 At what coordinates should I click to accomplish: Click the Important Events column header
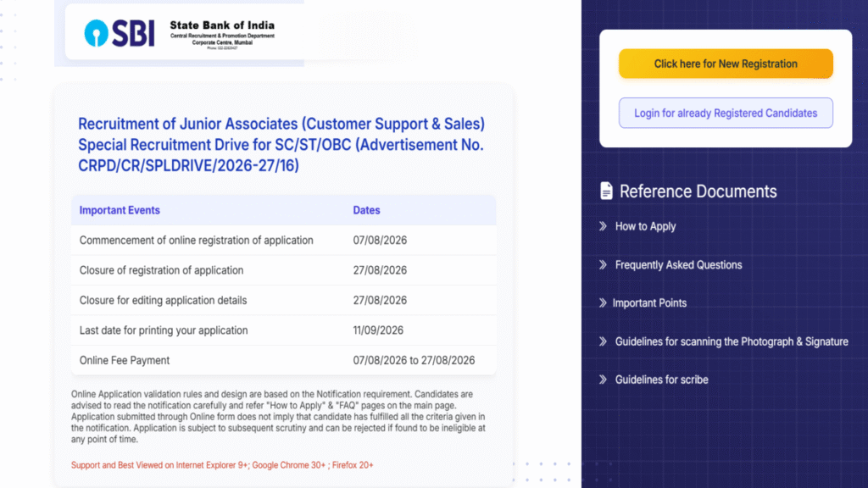point(120,210)
